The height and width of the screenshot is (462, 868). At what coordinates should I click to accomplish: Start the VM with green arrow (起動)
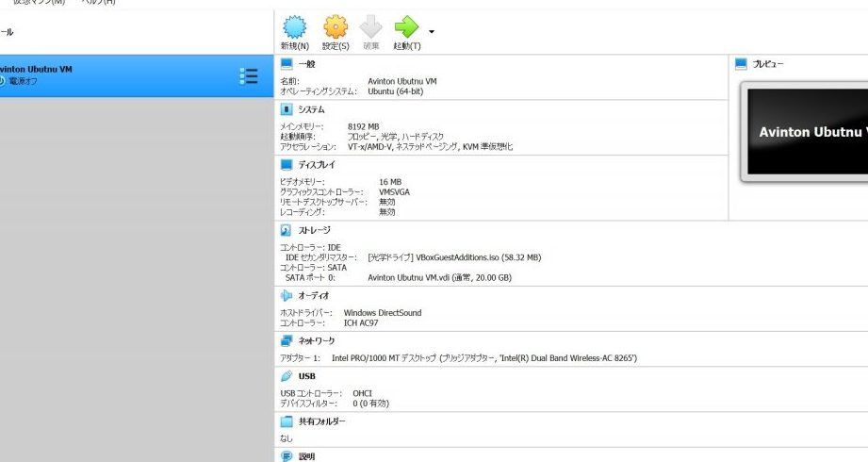407,26
